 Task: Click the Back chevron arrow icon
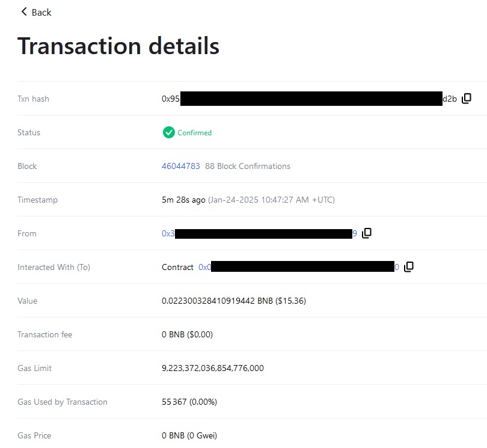click(x=24, y=12)
